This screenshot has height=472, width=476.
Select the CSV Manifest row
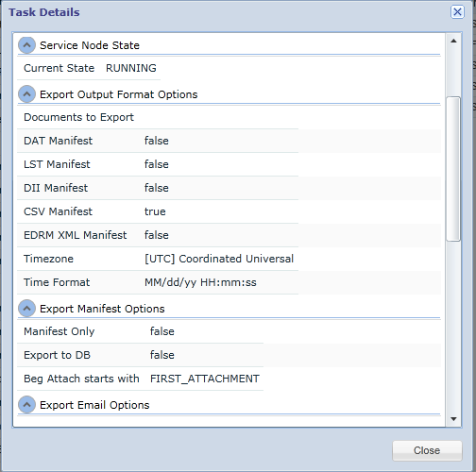click(x=158, y=211)
